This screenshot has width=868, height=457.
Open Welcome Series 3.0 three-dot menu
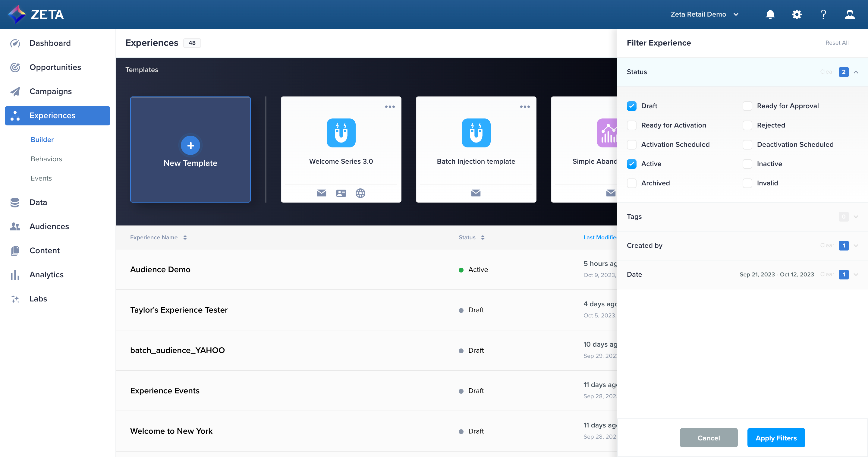390,107
